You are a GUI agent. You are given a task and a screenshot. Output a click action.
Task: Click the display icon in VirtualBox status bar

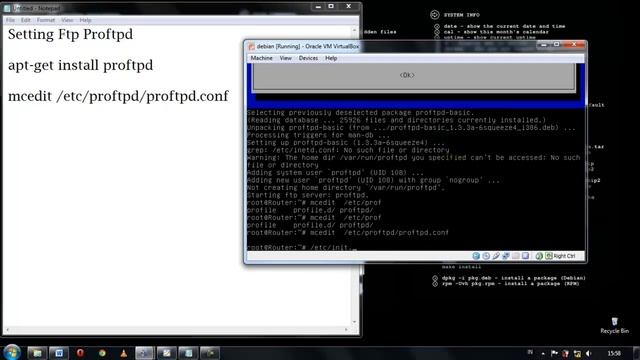point(526,256)
